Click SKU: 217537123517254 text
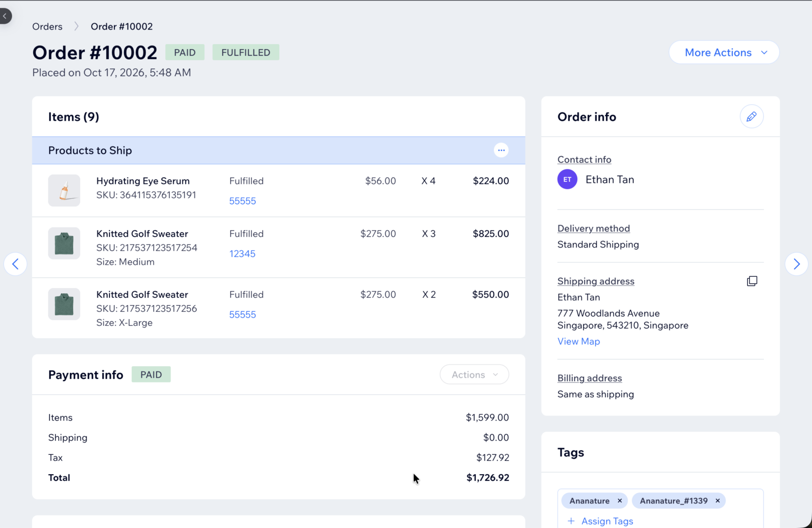 [x=147, y=248]
